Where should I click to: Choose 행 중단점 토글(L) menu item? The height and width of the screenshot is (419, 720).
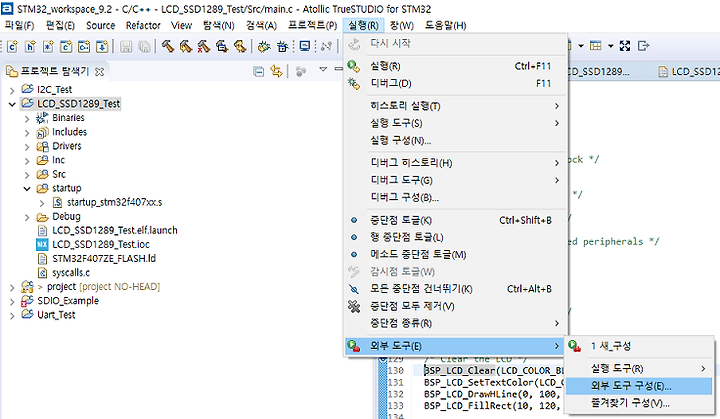456,238
